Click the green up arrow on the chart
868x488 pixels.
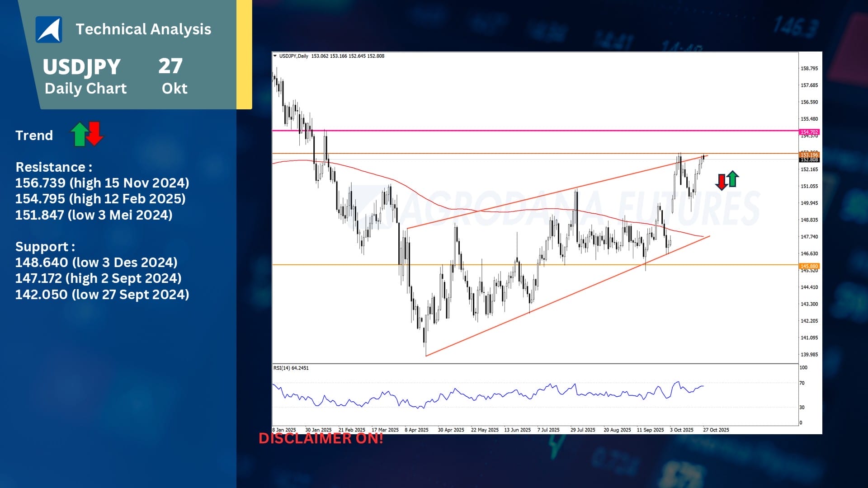click(x=733, y=179)
